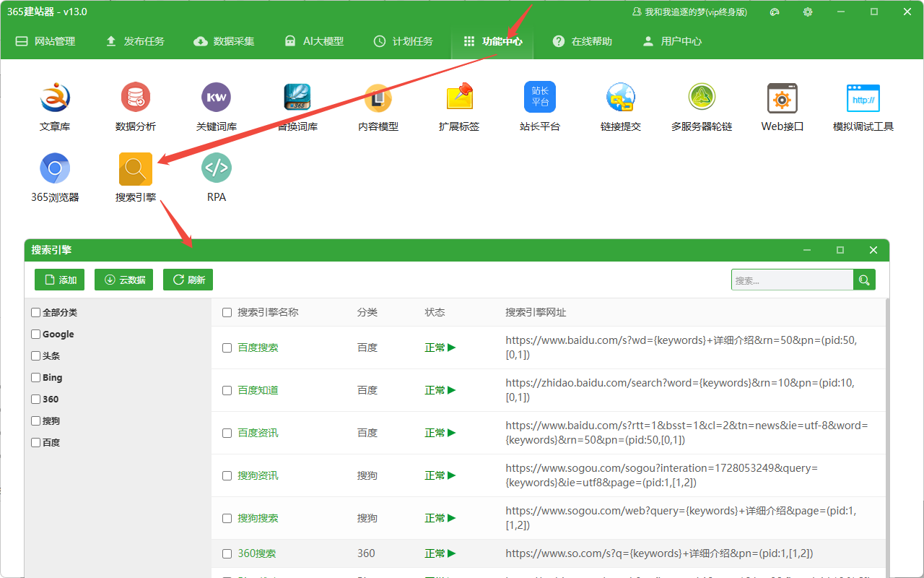This screenshot has width=924, height=578.
Task: Go to 发布任务 in the top menu
Action: coord(135,41)
